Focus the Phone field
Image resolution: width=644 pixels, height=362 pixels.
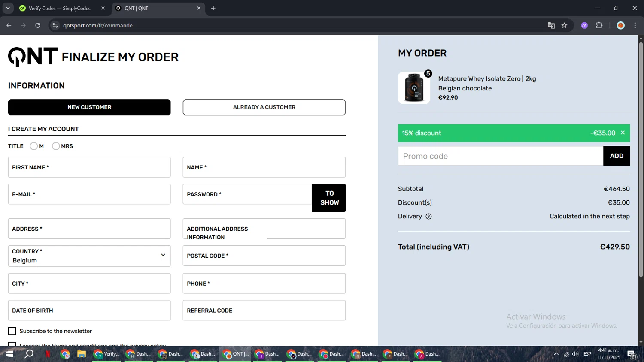pos(264,284)
